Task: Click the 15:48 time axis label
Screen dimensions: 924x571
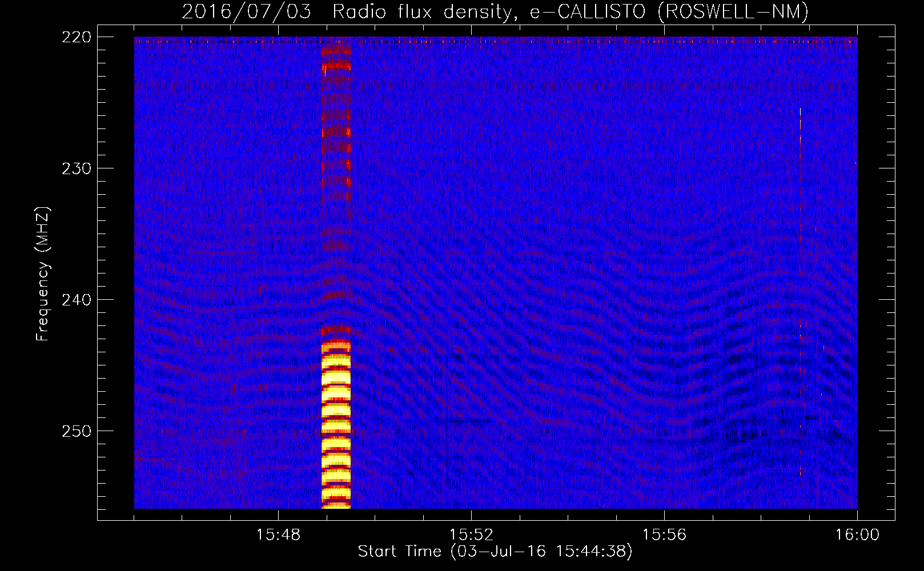Action: [278, 535]
